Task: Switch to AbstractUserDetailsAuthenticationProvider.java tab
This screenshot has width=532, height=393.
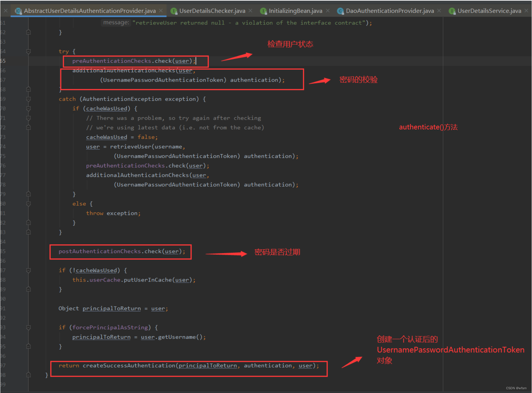Action: click(90, 11)
